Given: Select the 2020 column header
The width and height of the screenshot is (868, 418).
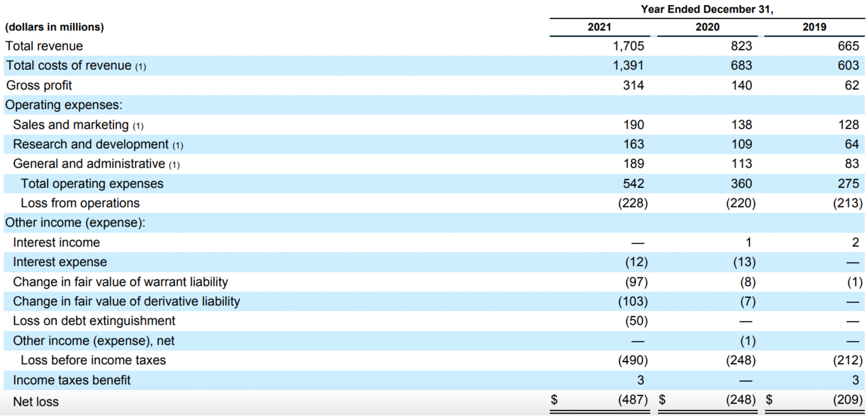Looking at the screenshot, I should 707,27.
